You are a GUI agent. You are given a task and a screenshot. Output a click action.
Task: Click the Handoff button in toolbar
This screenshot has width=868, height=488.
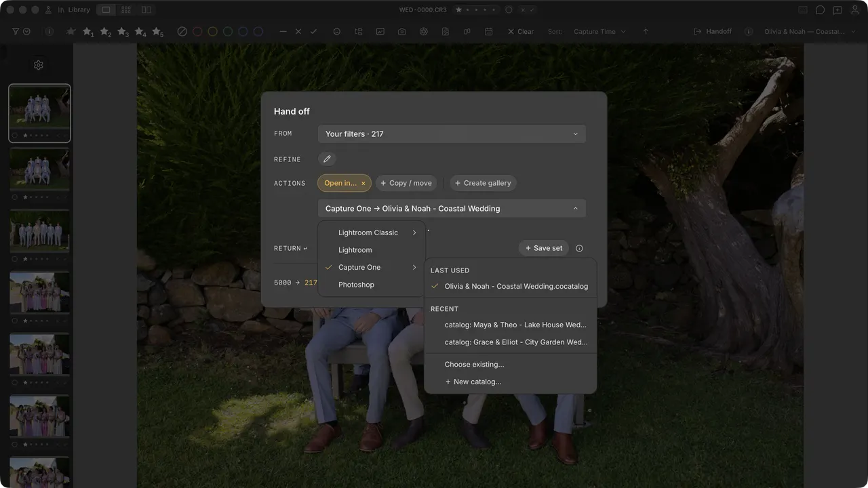point(712,32)
